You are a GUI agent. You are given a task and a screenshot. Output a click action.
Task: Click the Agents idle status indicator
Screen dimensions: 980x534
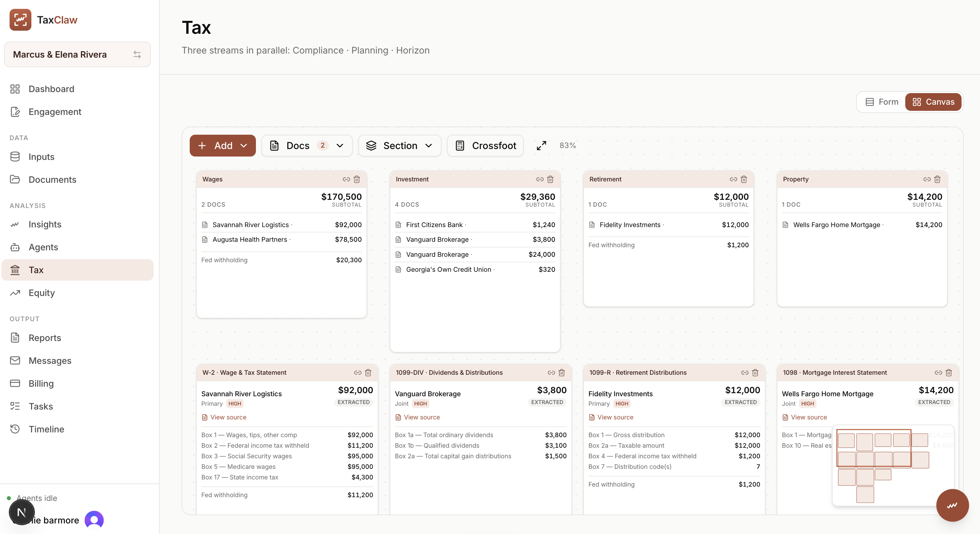32,498
